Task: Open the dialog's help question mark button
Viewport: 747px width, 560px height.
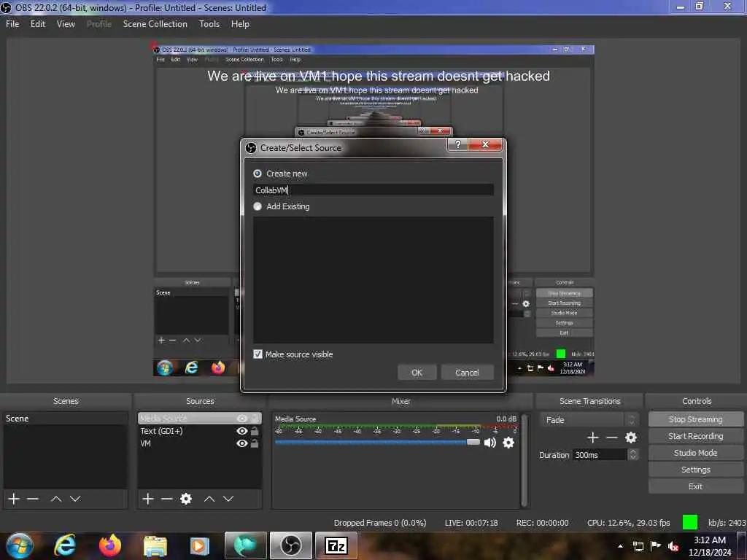Action: [458, 144]
